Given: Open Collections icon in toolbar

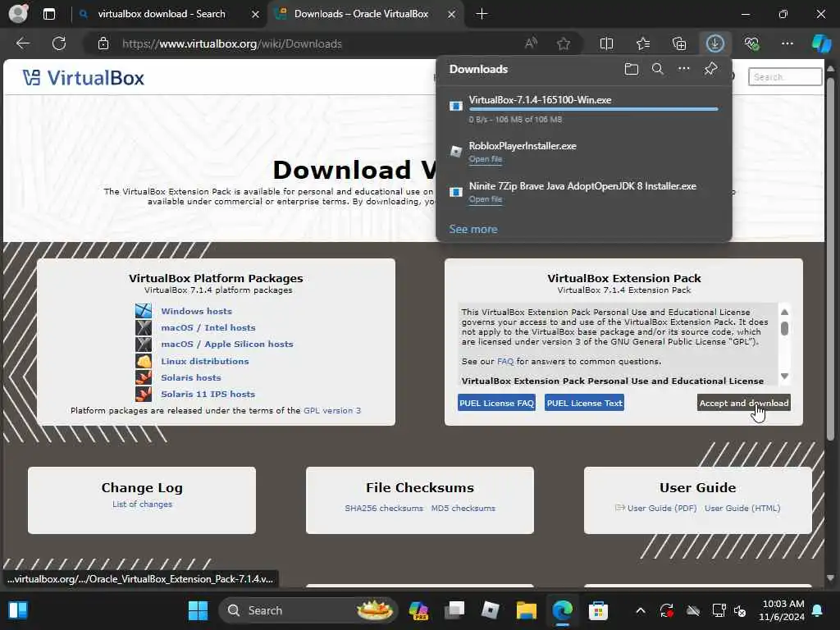Looking at the screenshot, I should pos(678,43).
